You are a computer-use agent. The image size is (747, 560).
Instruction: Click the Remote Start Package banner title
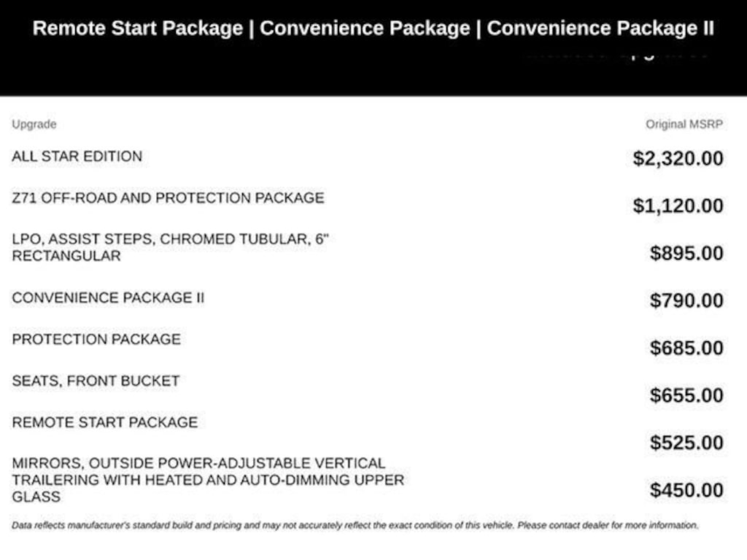tap(138, 28)
